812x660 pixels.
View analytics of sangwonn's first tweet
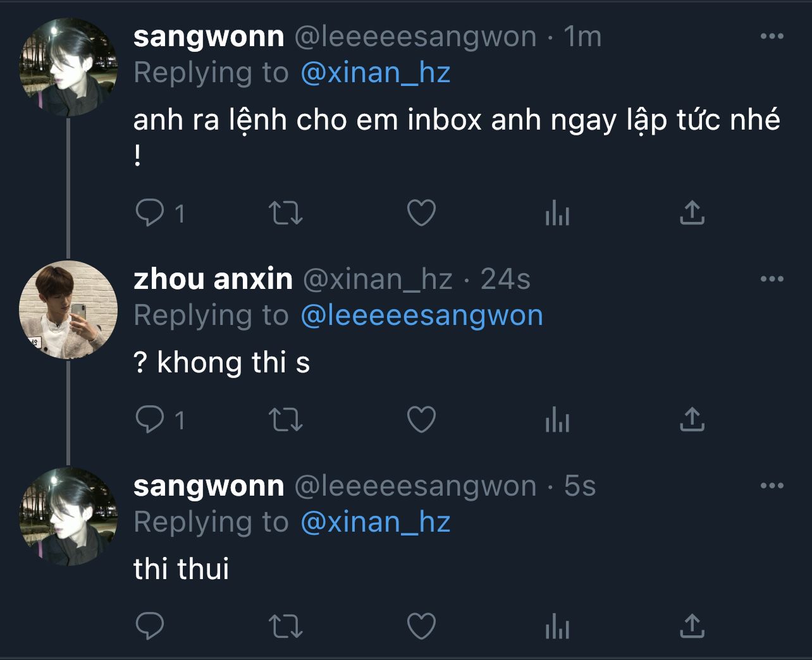(557, 213)
